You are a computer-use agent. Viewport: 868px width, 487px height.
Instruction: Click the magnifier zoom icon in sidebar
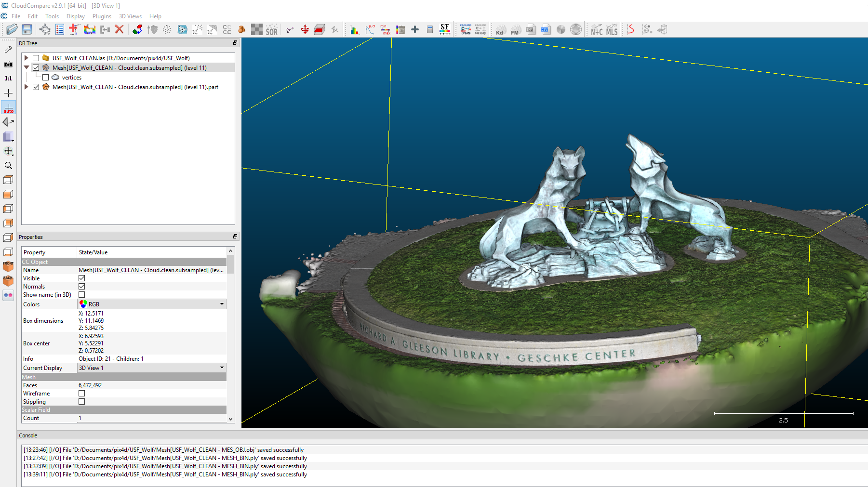point(8,165)
